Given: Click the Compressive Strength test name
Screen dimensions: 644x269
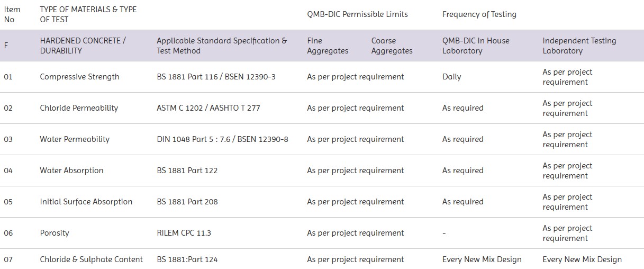Looking at the screenshot, I should 79,77.
